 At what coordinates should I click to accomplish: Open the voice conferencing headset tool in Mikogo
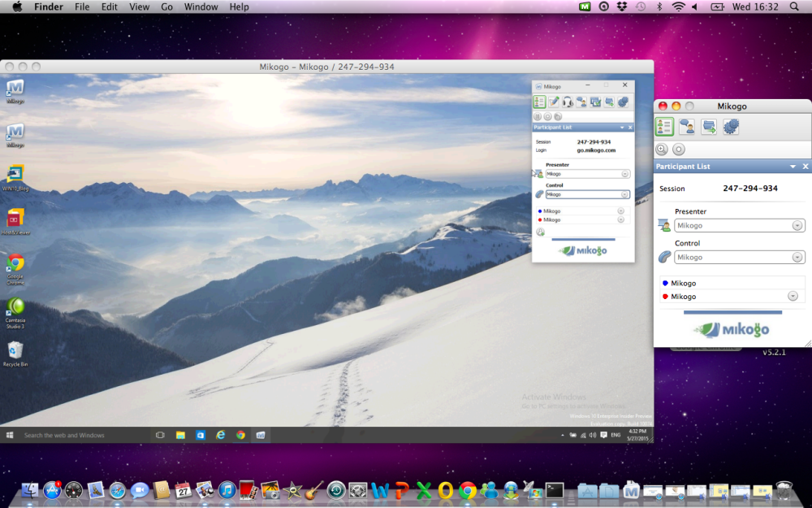[x=568, y=102]
